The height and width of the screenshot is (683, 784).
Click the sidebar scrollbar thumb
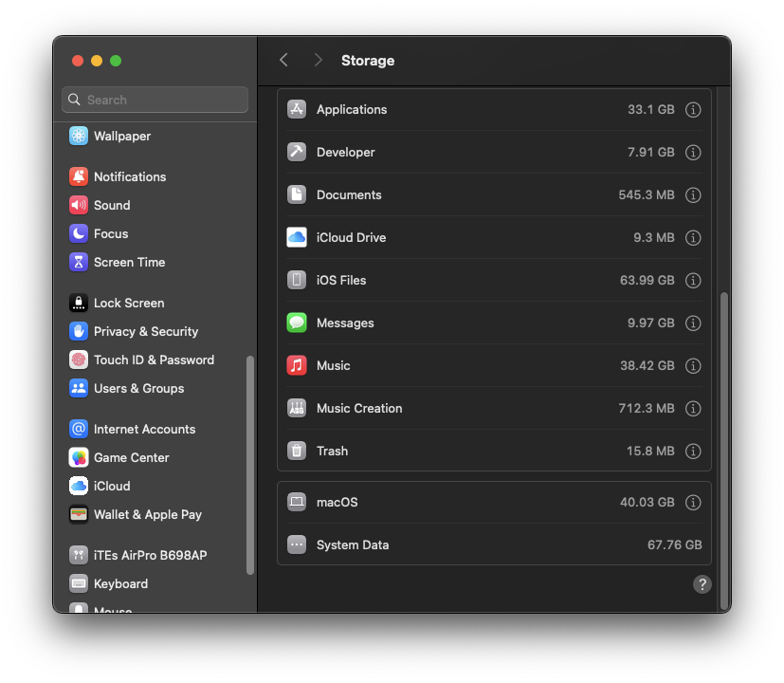pyautogui.click(x=250, y=465)
